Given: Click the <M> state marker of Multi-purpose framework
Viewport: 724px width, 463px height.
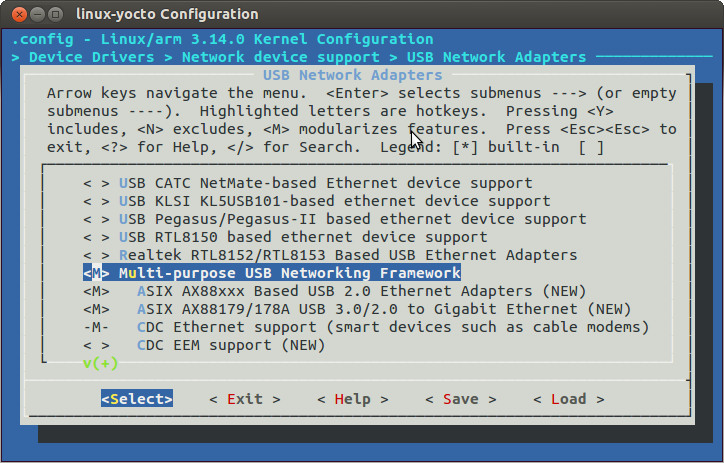Looking at the screenshot, I should (x=97, y=273).
